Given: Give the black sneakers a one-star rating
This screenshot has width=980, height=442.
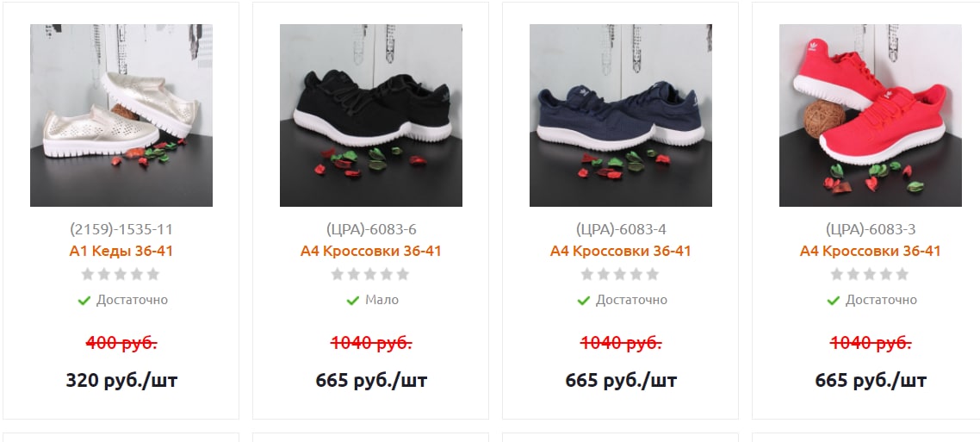Looking at the screenshot, I should [338, 274].
